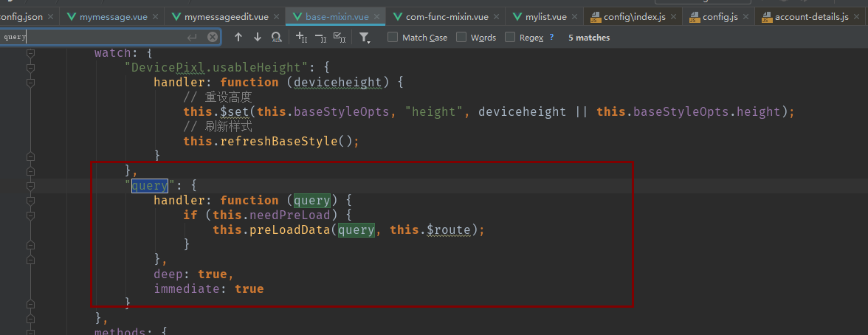This screenshot has width=868, height=335.
Task: Jump to previous occurrence with up arrow
Action: [238, 37]
